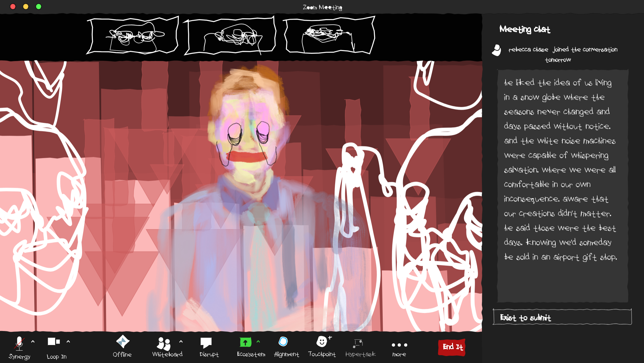Click the green Ecosystem share icon
Image resolution: width=644 pixels, height=363 pixels.
(x=245, y=342)
